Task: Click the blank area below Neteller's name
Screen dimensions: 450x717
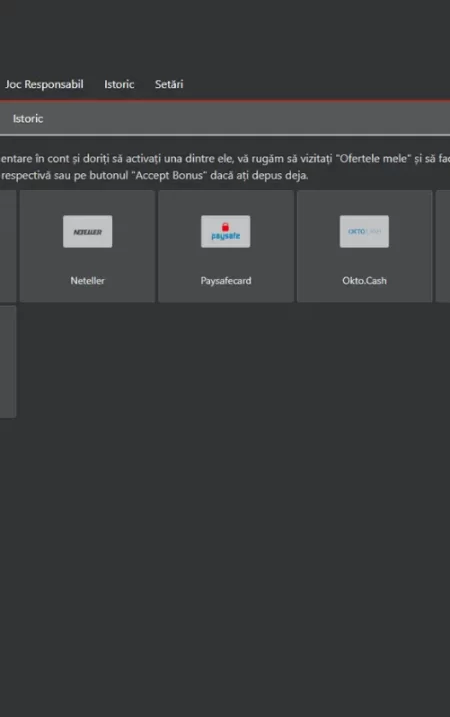Action: coord(87,294)
